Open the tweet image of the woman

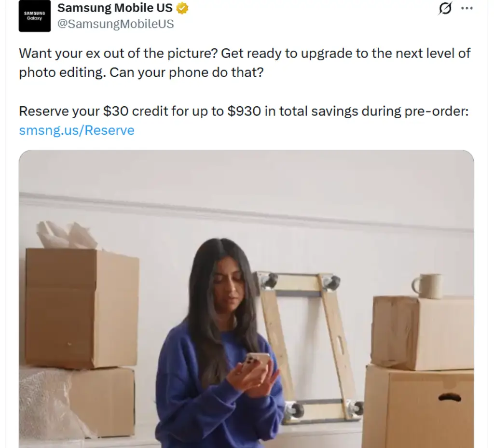[247, 299]
